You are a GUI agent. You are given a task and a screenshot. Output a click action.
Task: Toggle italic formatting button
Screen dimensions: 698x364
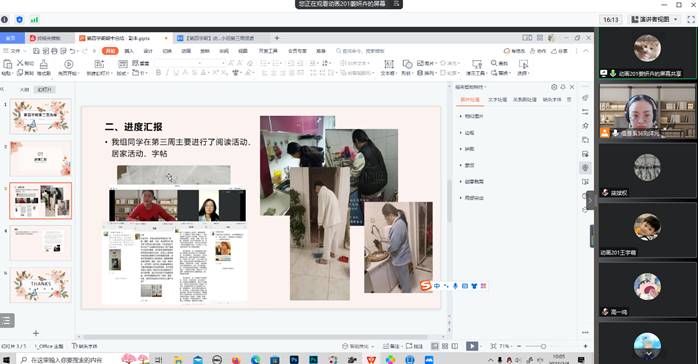[x=167, y=73]
